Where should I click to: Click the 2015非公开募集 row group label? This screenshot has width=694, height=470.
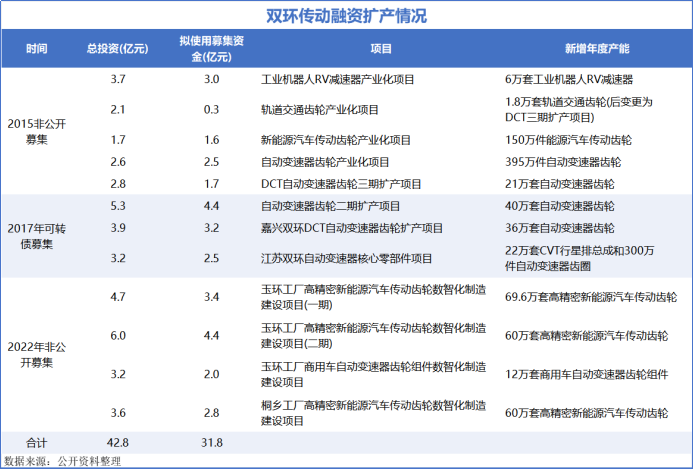pos(36,131)
